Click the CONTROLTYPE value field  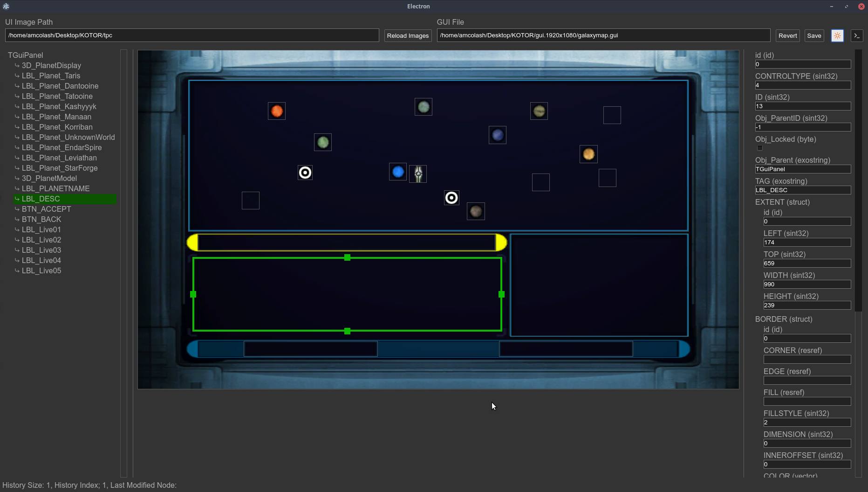click(803, 85)
